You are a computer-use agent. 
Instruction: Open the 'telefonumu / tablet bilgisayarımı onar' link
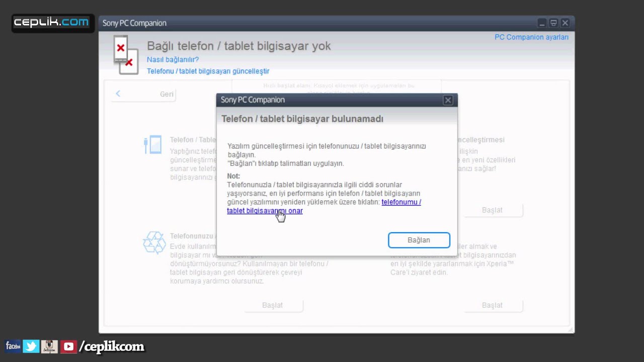click(324, 207)
